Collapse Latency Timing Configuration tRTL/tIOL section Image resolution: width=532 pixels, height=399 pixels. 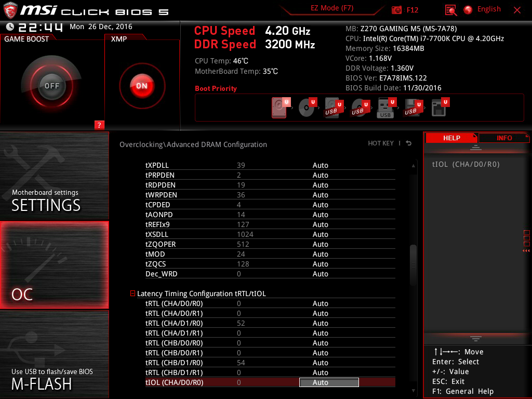click(x=132, y=293)
